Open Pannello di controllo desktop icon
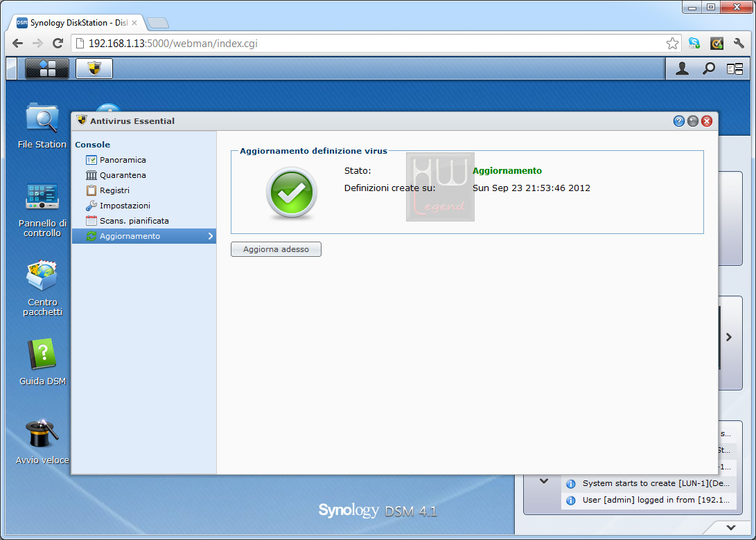Screen dimensions: 756x540 42,210
